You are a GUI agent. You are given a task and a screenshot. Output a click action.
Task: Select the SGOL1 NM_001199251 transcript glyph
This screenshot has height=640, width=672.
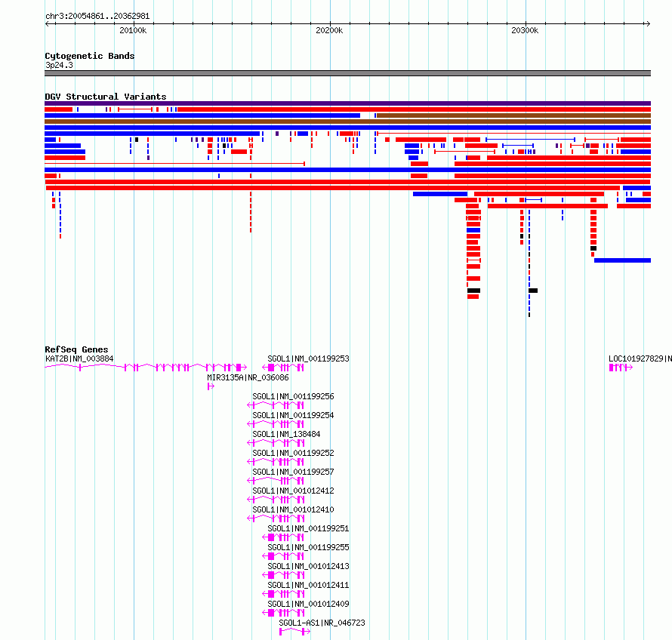click(x=283, y=537)
